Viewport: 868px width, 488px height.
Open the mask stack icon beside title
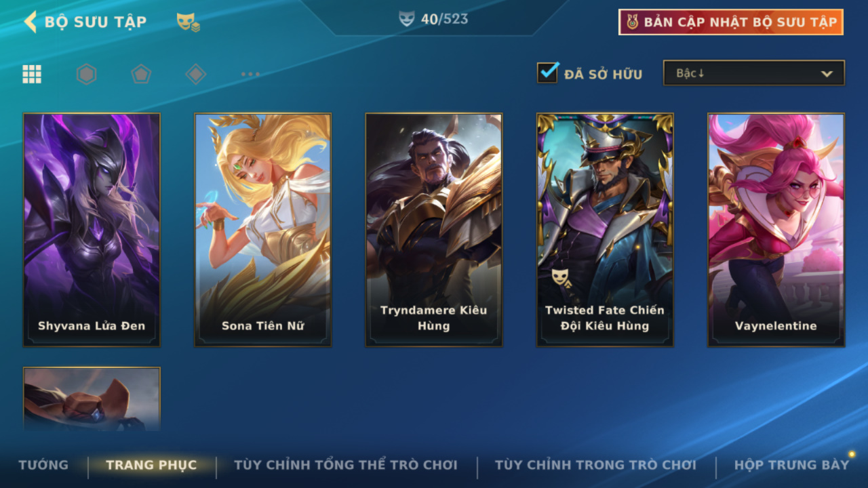[188, 22]
